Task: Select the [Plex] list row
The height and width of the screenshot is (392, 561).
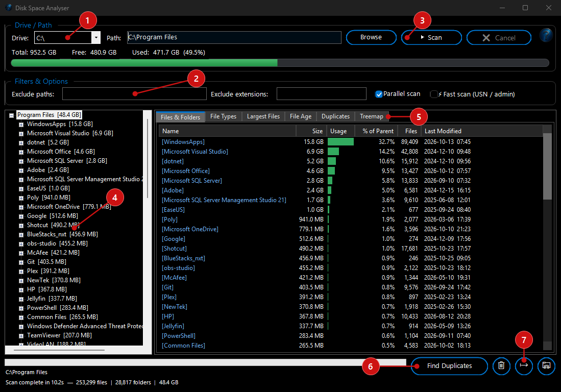Action: click(351, 297)
